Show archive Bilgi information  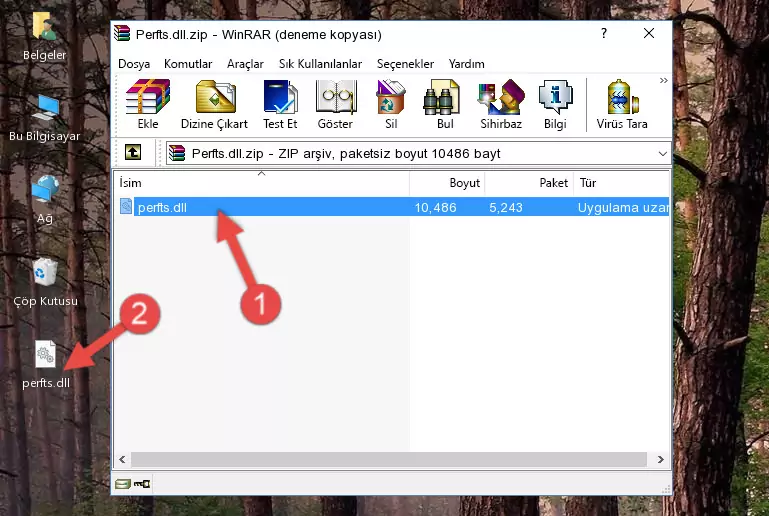click(x=555, y=104)
